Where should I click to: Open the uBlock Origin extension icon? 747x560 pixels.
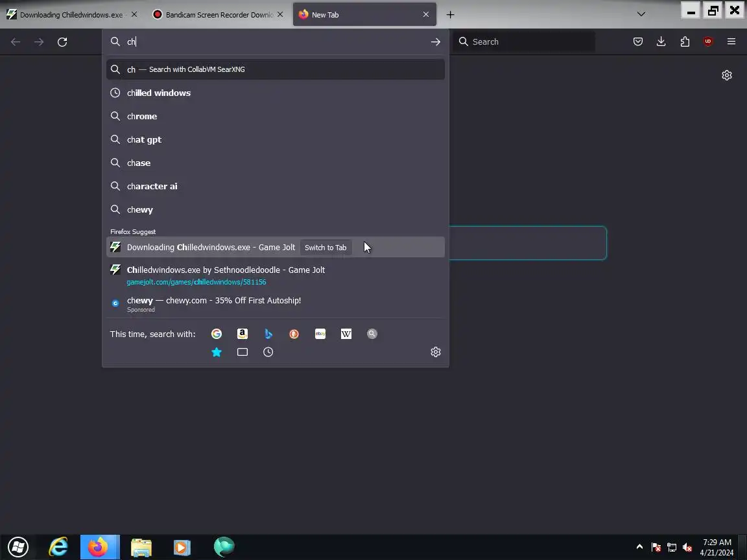coord(708,41)
